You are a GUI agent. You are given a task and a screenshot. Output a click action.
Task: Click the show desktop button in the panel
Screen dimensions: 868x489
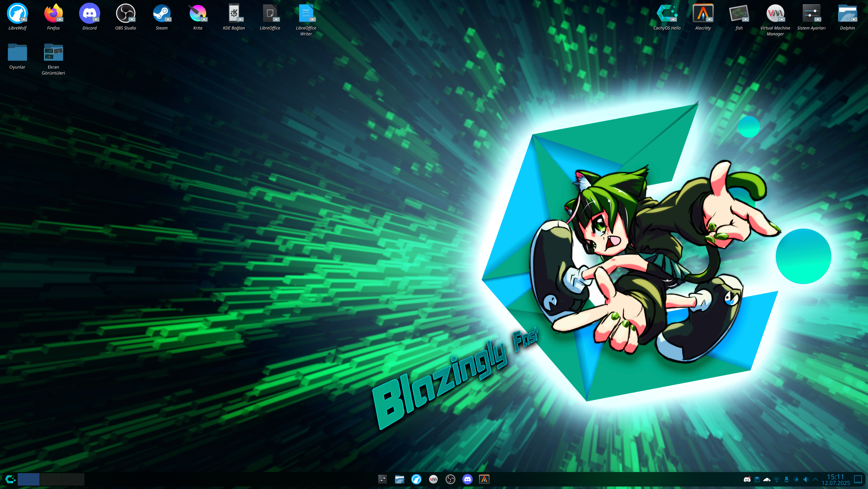pyautogui.click(x=858, y=479)
